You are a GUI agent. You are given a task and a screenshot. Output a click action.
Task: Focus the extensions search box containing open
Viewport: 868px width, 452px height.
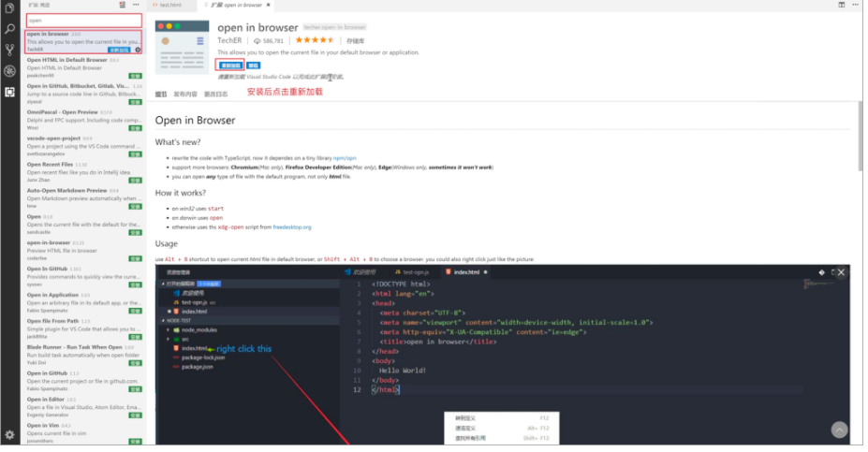[84, 21]
